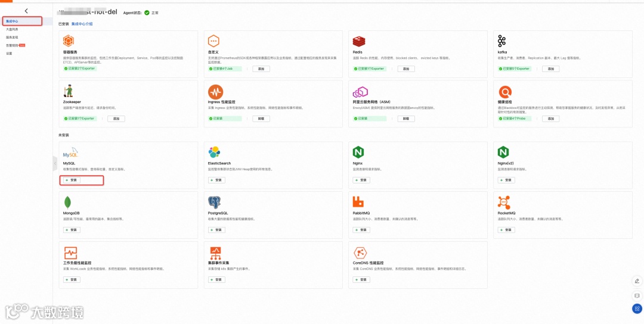This screenshot has height=324, width=644.
Task: Collapse the sidebar with the edge handle
Action: (x=55, y=163)
